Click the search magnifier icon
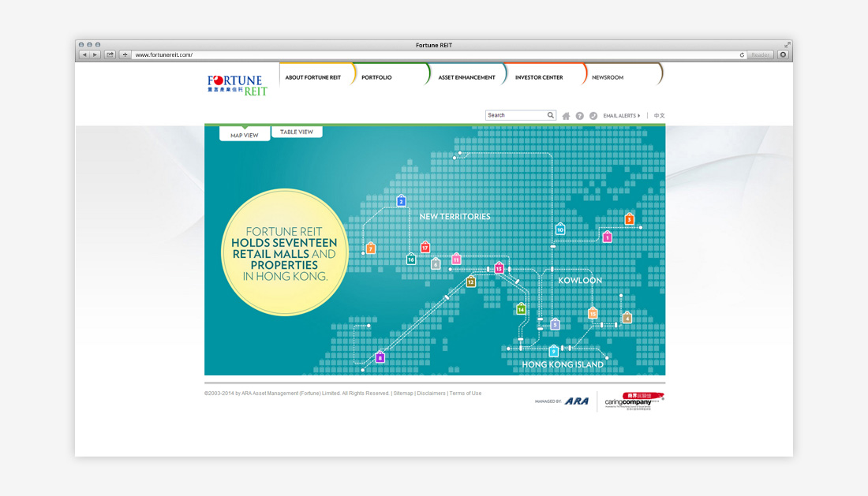This screenshot has width=868, height=496. coord(551,115)
